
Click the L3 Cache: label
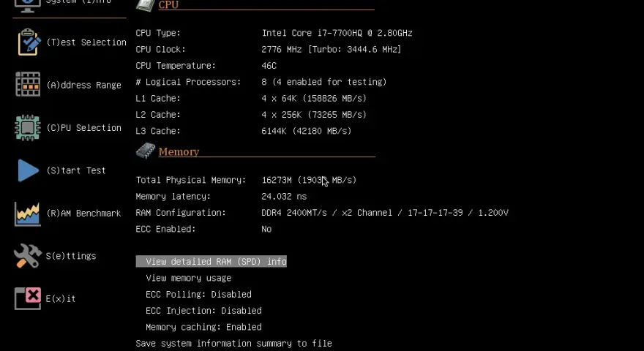(158, 131)
